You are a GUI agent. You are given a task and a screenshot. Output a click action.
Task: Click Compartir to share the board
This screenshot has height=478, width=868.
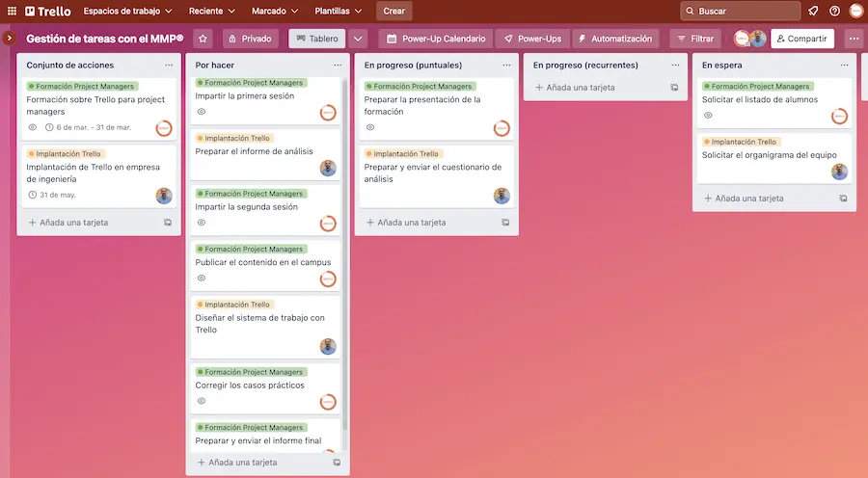tap(802, 39)
